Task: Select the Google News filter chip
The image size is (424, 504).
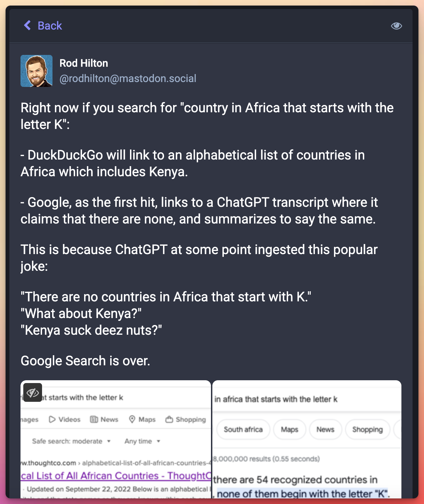Action: pos(325,430)
